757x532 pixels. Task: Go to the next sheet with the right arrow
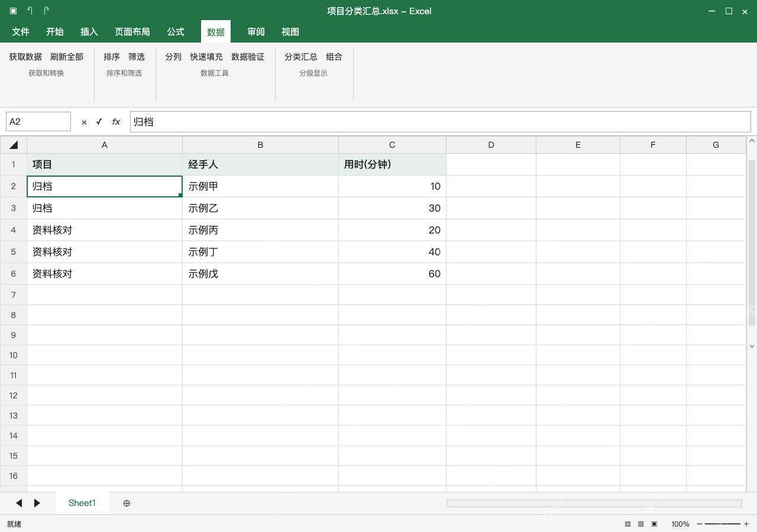[x=37, y=503]
